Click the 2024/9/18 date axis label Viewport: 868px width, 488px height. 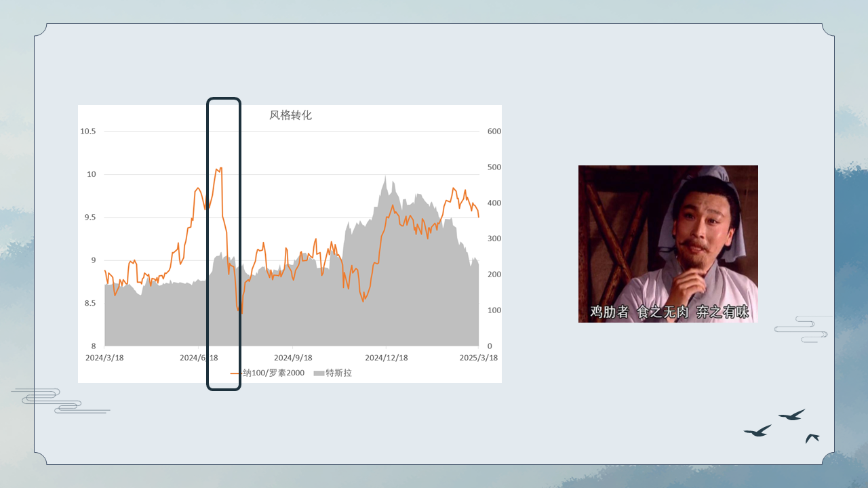point(293,357)
